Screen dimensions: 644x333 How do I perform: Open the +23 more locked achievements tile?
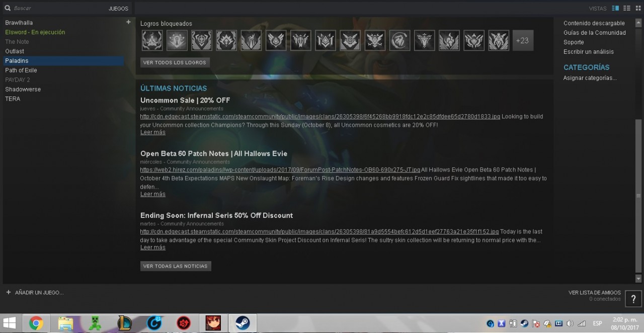coord(523,40)
